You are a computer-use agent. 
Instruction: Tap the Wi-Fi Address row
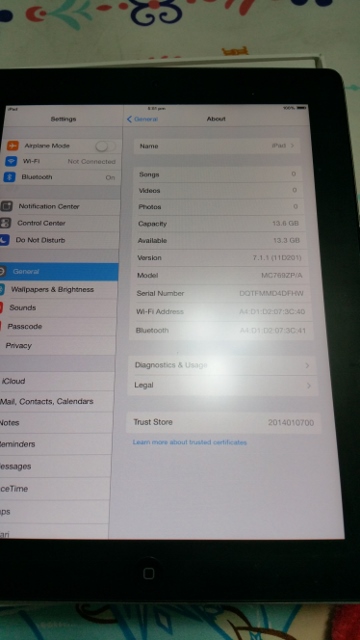(220, 312)
